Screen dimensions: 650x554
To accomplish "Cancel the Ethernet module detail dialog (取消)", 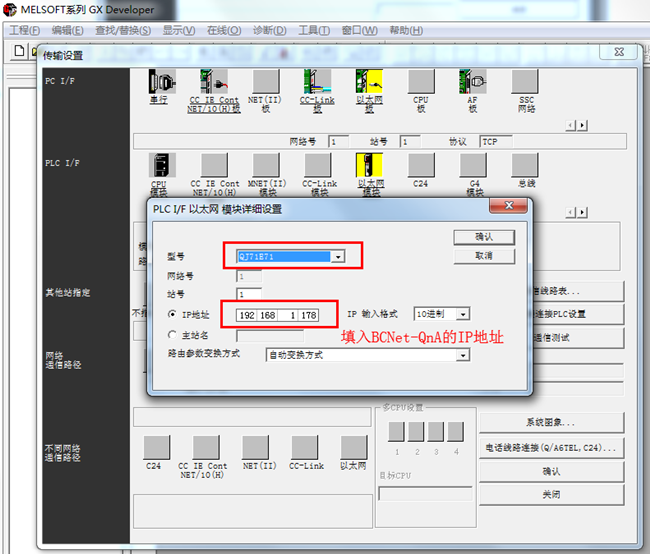I will [x=484, y=256].
